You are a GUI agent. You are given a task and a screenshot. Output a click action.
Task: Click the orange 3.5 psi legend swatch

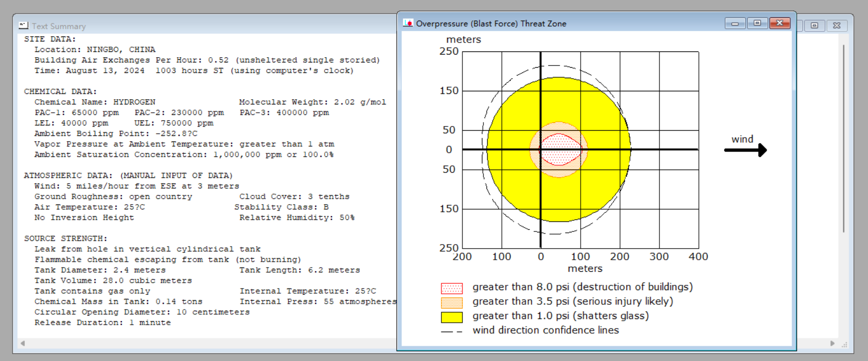click(x=452, y=303)
